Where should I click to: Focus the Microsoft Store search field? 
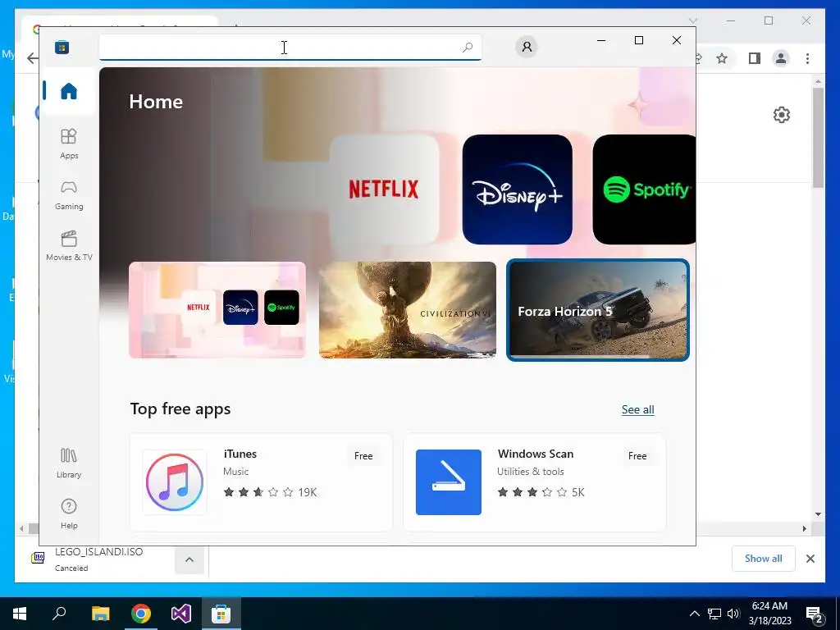tap(290, 47)
